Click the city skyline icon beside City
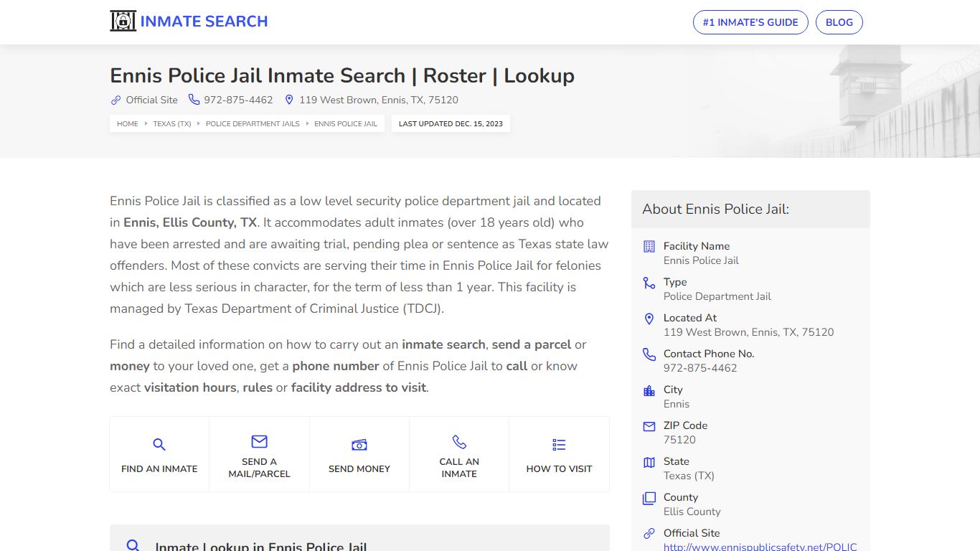Image resolution: width=980 pixels, height=551 pixels. [649, 390]
